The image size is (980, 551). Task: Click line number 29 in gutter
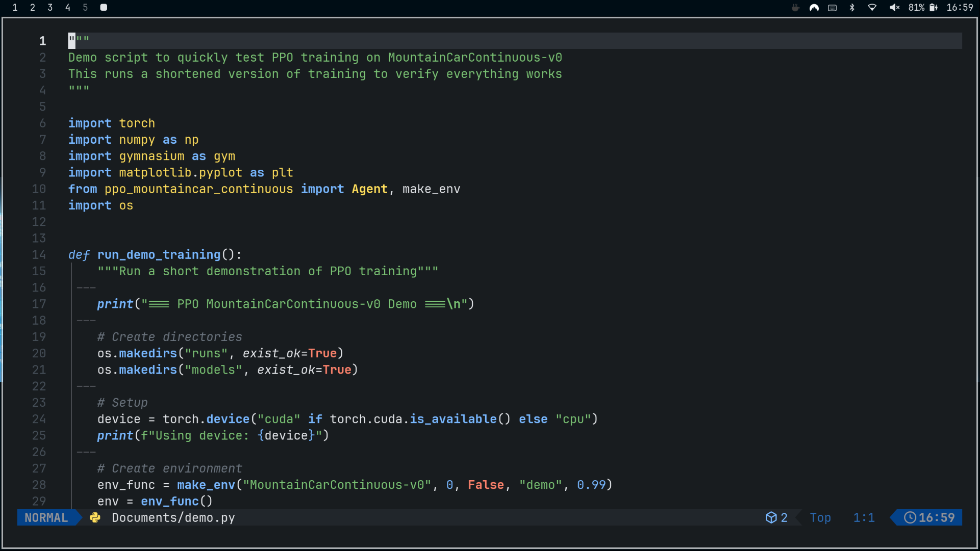(x=39, y=501)
